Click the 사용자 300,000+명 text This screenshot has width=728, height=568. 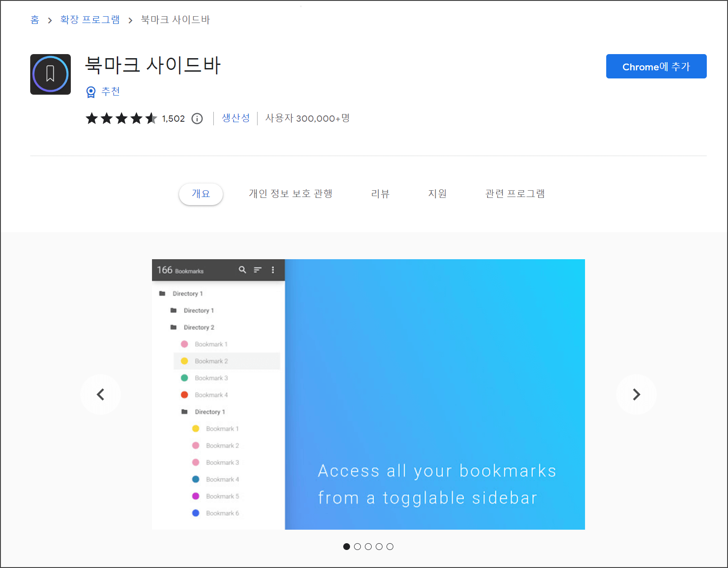[x=308, y=118]
